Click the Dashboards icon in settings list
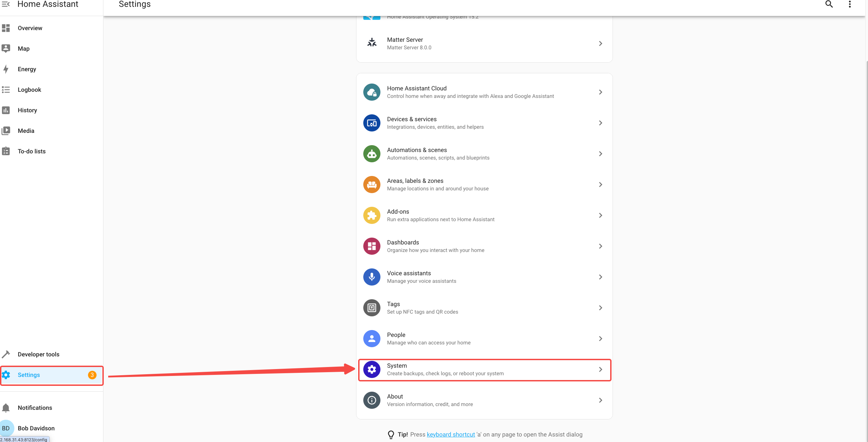 click(x=372, y=246)
